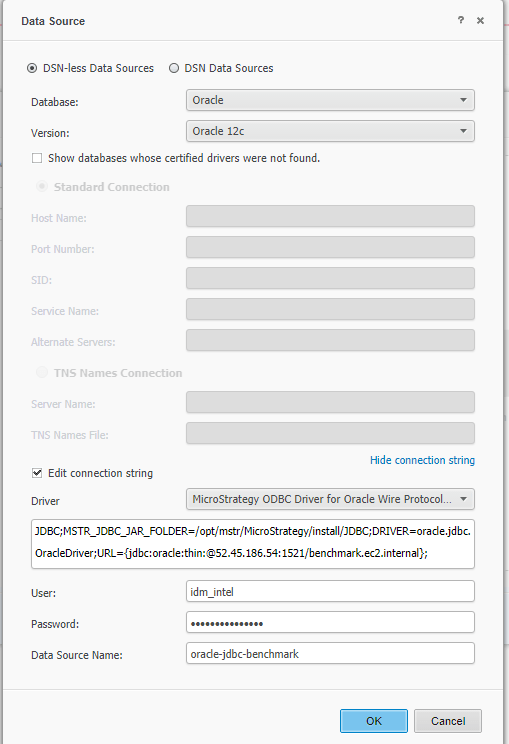Uncheck Edit connection string checkbox
The height and width of the screenshot is (744, 509).
[x=37, y=473]
